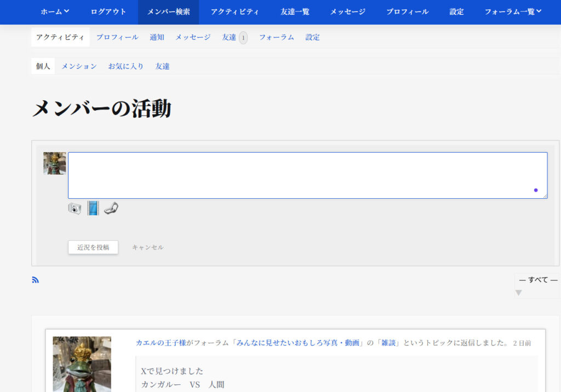
Task: Select the film icon to attach a video
Action: [x=92, y=208]
